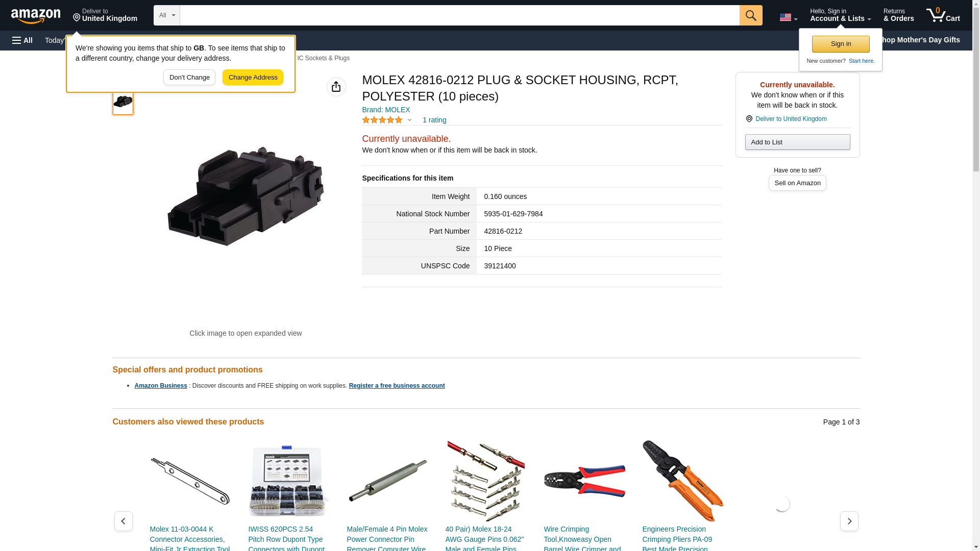The image size is (980, 551).
Task: Open the All hamburger menu
Action: tap(22, 40)
